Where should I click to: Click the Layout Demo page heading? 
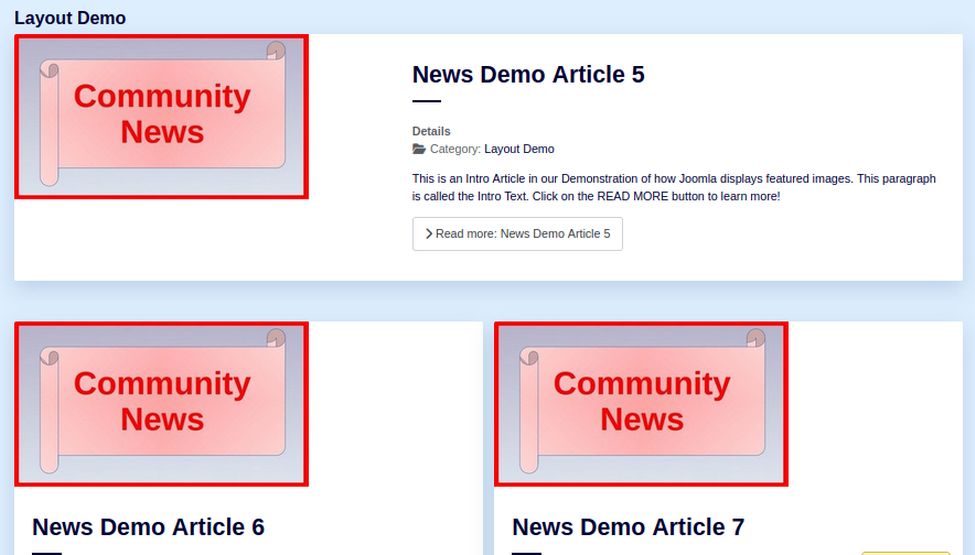[x=70, y=18]
